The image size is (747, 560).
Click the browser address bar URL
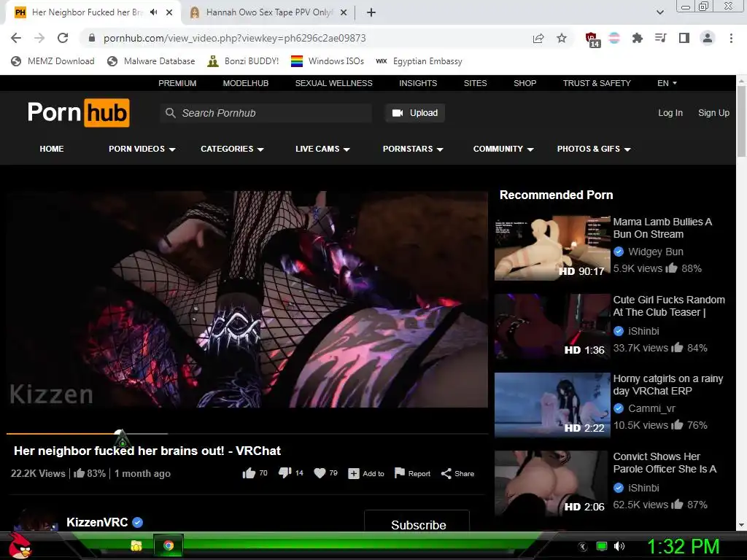(235, 38)
